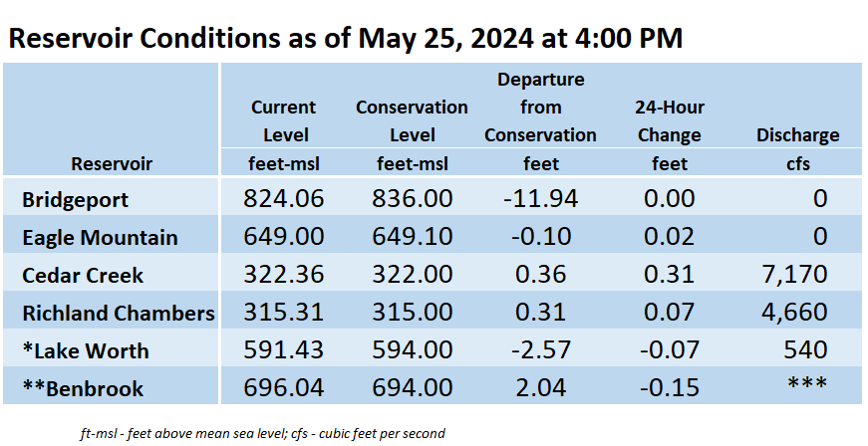Click the Conservation Level column header

pos(412,121)
